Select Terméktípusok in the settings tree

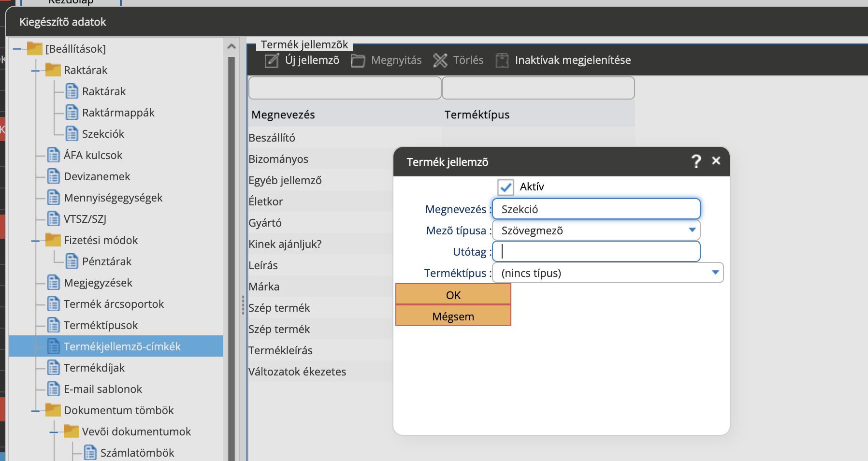click(101, 325)
